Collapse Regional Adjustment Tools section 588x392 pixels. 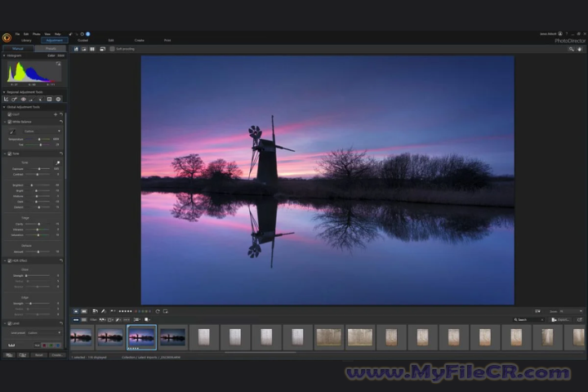tap(4, 92)
